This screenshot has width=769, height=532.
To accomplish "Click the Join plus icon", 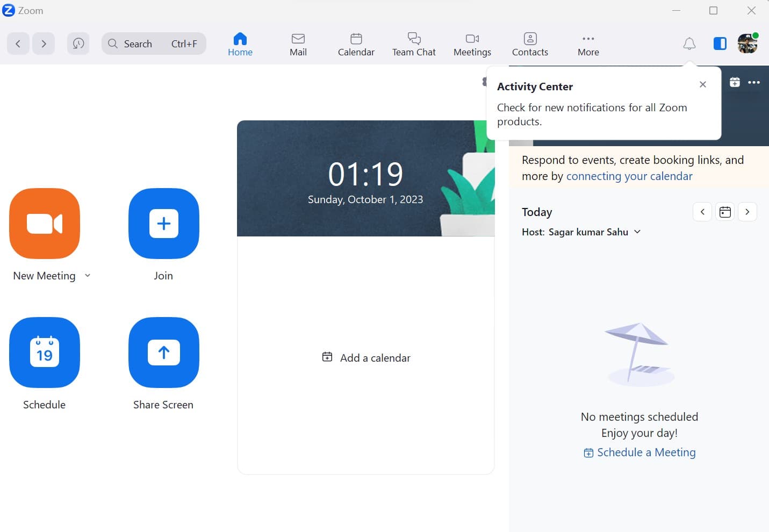I will pos(164,224).
